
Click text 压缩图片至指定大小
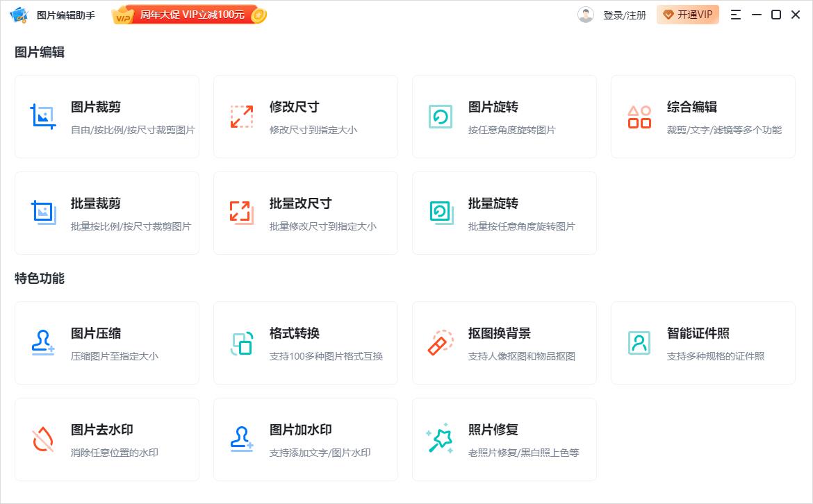pyautogui.click(x=114, y=356)
